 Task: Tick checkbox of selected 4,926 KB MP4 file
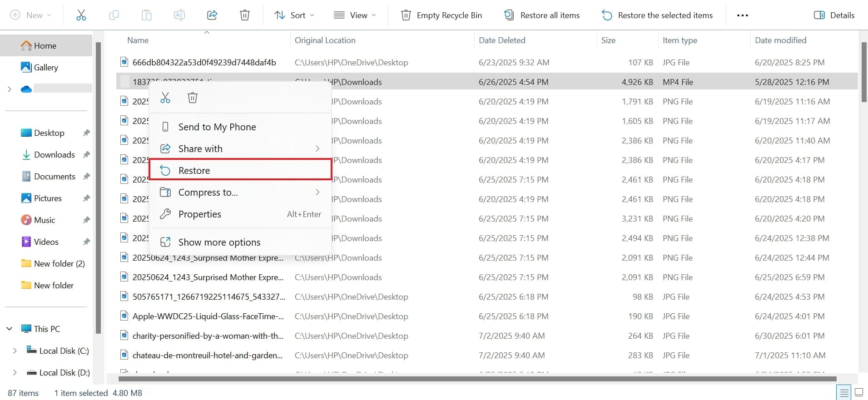(124, 82)
